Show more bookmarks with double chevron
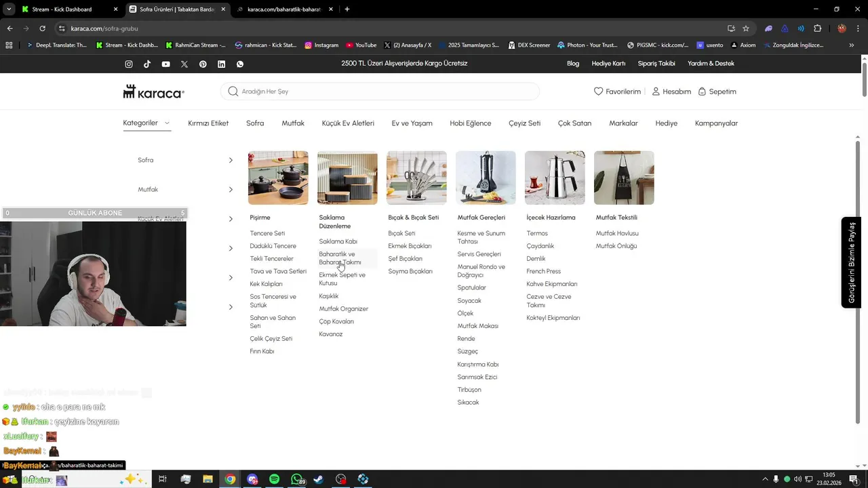 851,45
